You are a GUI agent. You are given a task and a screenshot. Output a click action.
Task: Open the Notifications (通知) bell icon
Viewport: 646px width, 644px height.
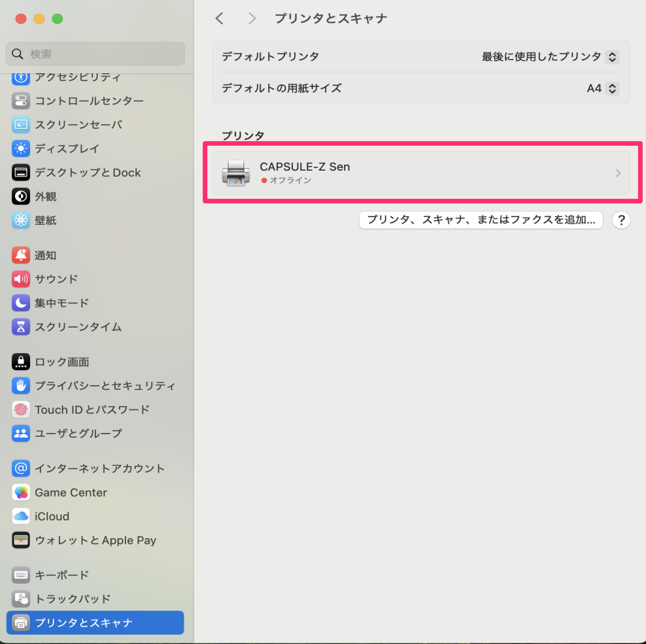click(x=21, y=255)
